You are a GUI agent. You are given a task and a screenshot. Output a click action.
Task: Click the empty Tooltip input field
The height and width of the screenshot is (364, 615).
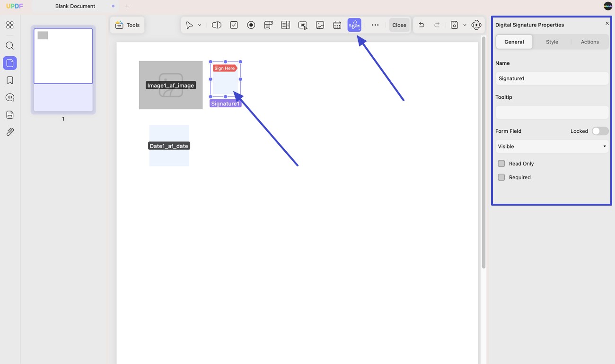pyautogui.click(x=552, y=113)
